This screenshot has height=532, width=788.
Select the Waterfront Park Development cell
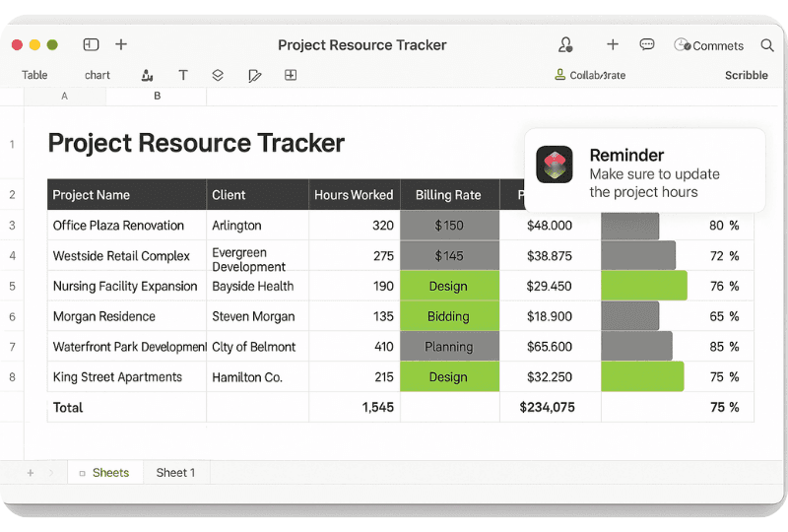[127, 347]
